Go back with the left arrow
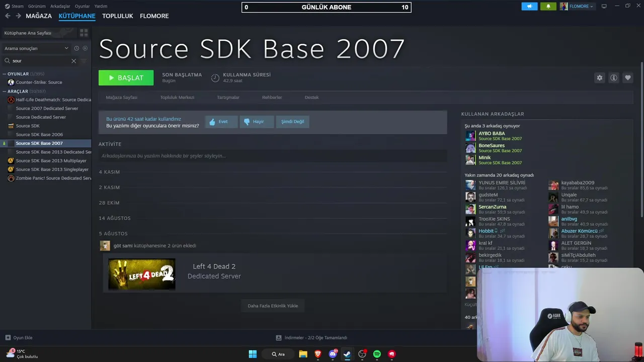This screenshot has width=644, height=362. click(x=7, y=16)
